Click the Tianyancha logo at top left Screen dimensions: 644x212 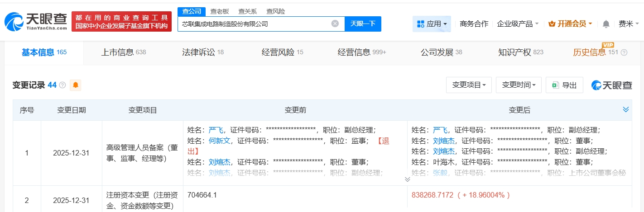pos(35,21)
